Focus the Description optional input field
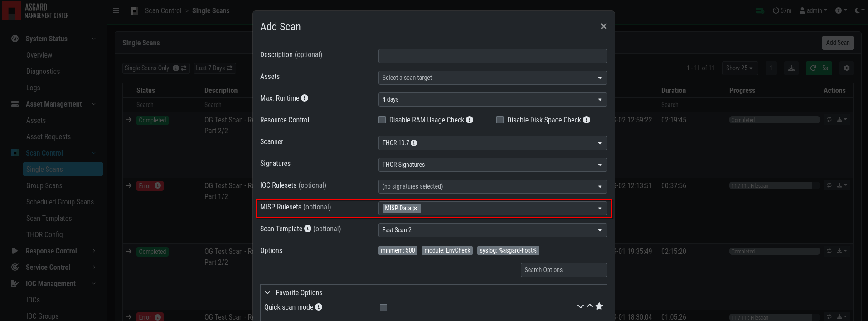 (x=493, y=56)
